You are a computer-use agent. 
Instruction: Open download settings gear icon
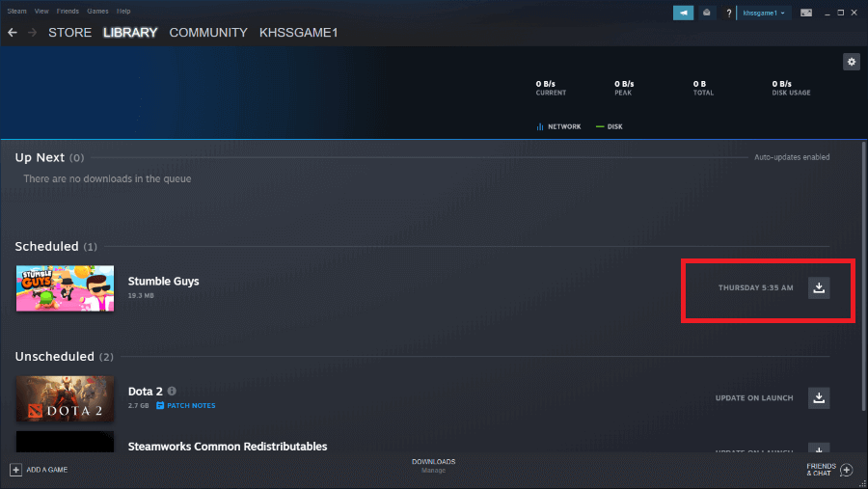(852, 62)
